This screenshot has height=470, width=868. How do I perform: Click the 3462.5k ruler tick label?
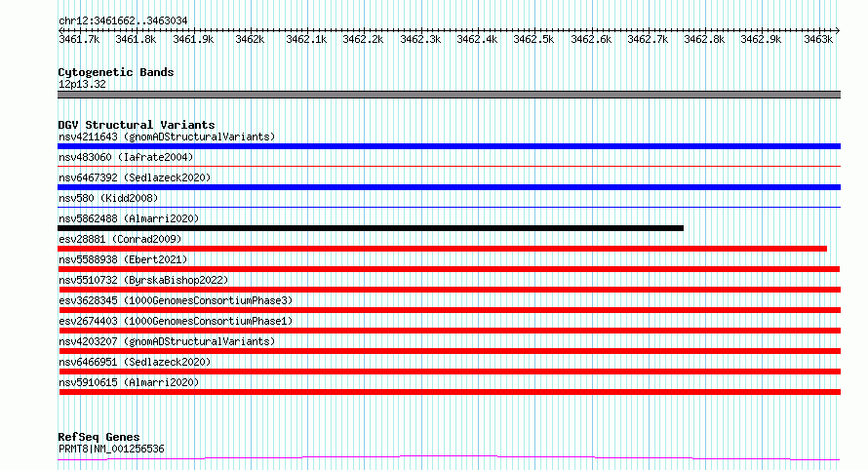click(533, 40)
